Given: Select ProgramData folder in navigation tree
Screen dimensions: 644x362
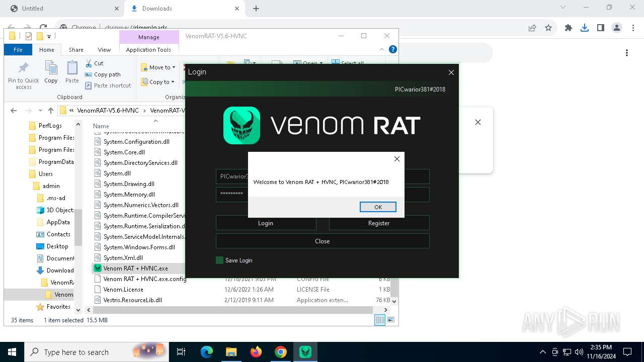Looking at the screenshot, I should [51, 162].
